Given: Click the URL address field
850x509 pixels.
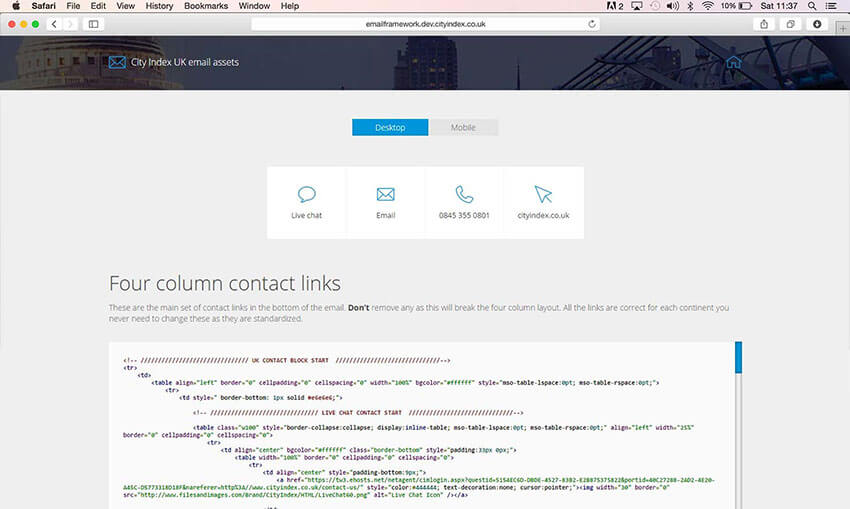Looking at the screenshot, I should 420,23.
